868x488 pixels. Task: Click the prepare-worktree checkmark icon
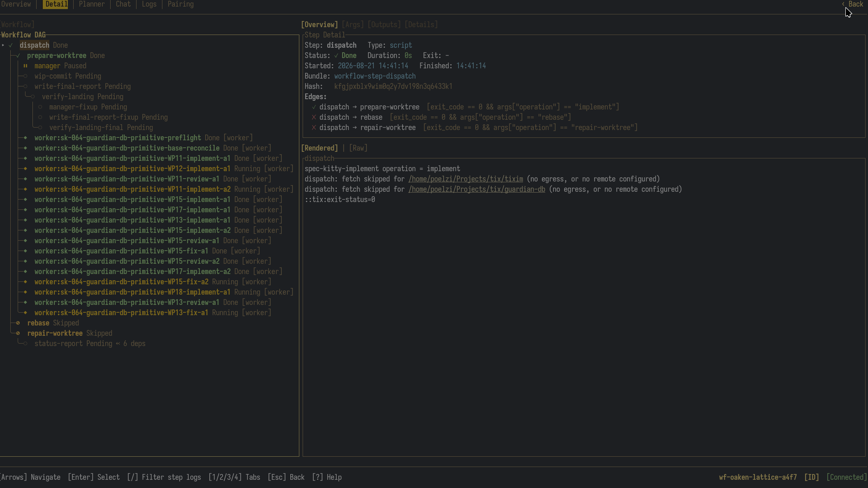[18, 56]
